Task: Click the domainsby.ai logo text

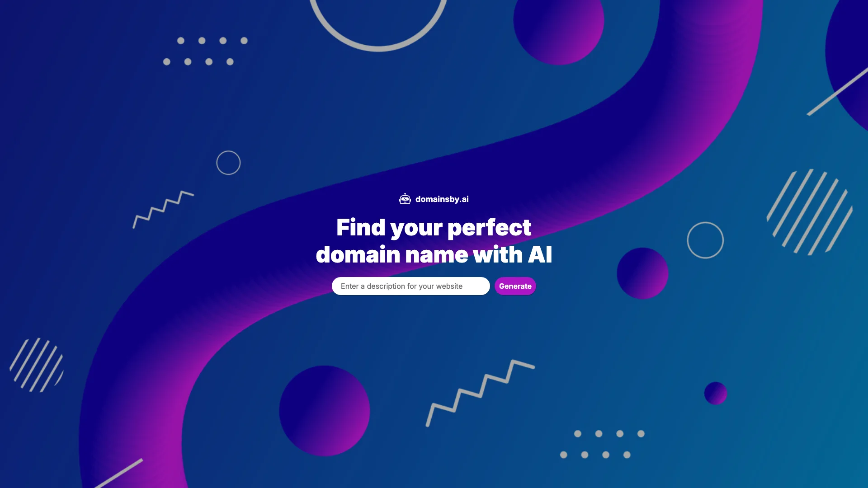Action: (x=442, y=198)
